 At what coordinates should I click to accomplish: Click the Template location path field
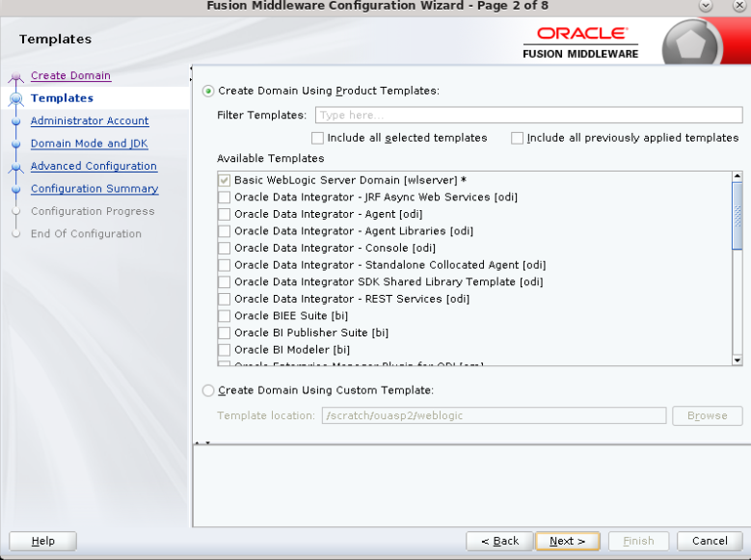tap(494, 415)
